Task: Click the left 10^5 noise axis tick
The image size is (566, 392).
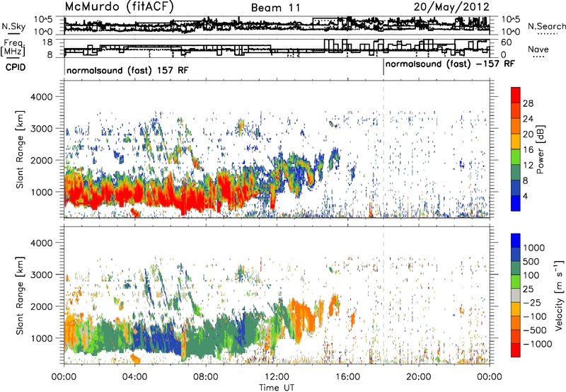Action: 43,20
